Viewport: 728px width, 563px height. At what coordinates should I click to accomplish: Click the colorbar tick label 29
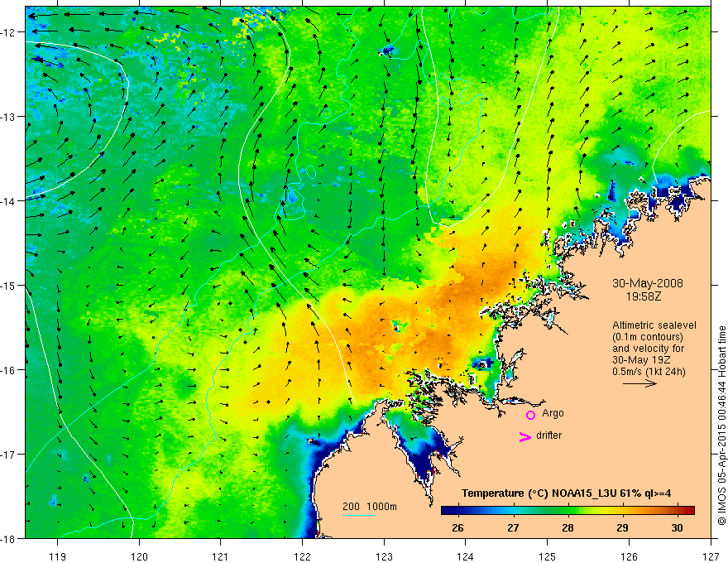(622, 527)
